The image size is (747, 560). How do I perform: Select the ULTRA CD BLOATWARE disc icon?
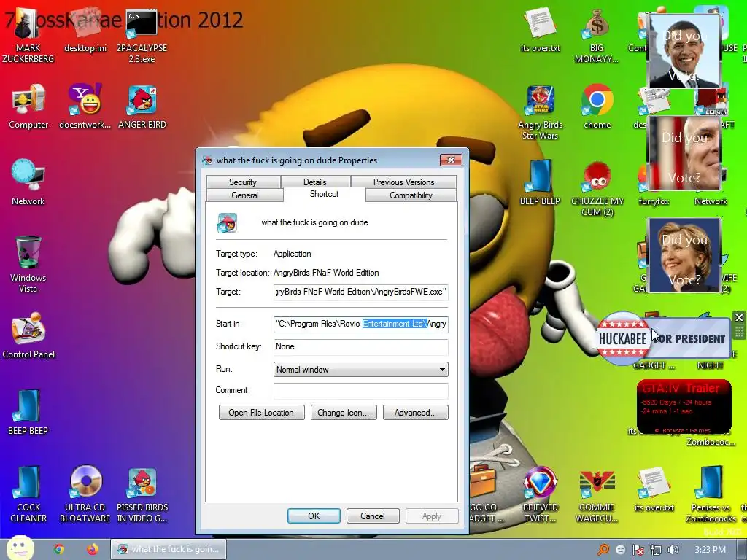pos(85,494)
